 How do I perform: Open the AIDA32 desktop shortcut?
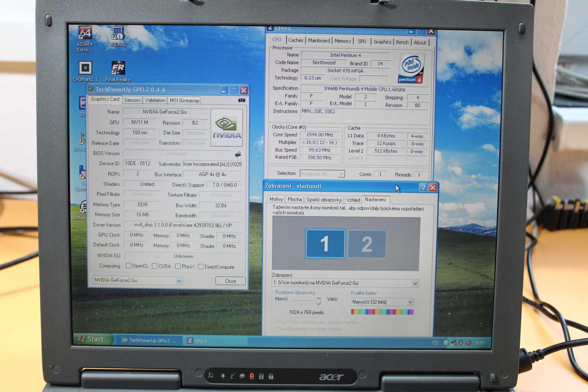coord(118,36)
